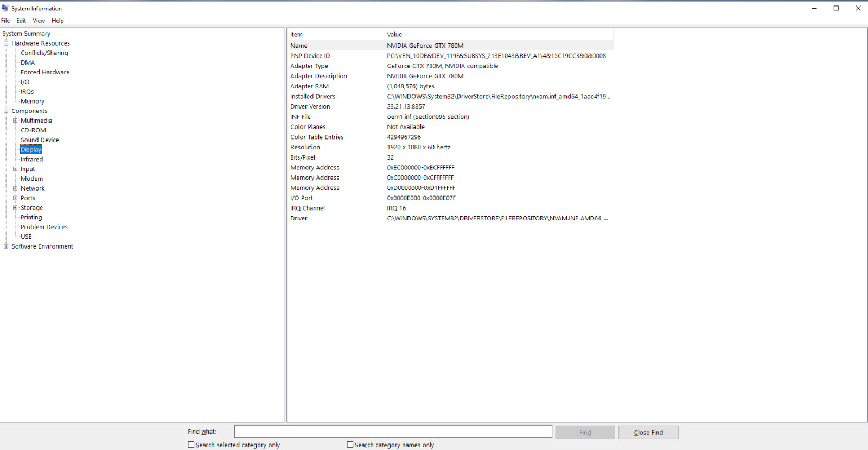
Task: Select the Adapter Description row
Action: (x=450, y=76)
